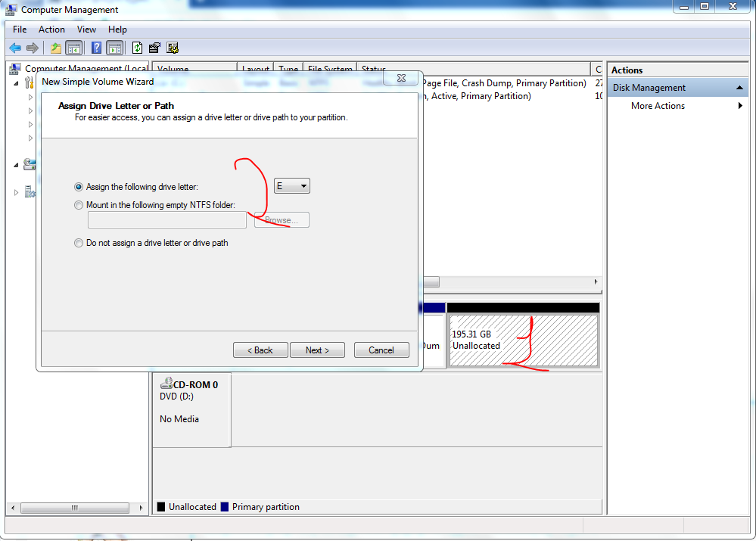Open the Action menu
756x541 pixels.
(x=51, y=30)
